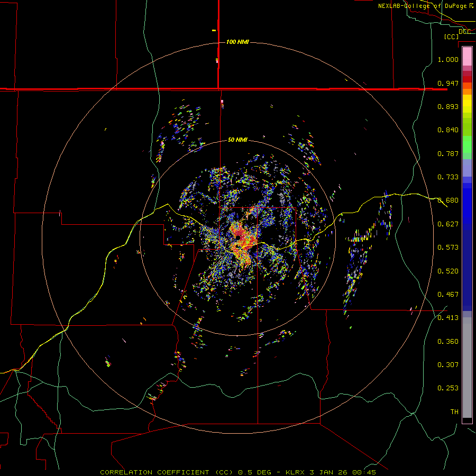Click the 0.840 scale value

(x=448, y=130)
